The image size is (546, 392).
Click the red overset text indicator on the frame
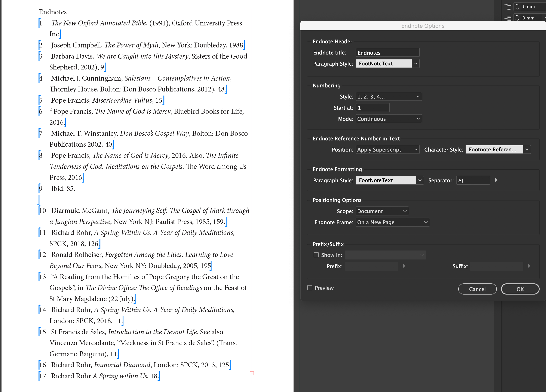click(252, 373)
